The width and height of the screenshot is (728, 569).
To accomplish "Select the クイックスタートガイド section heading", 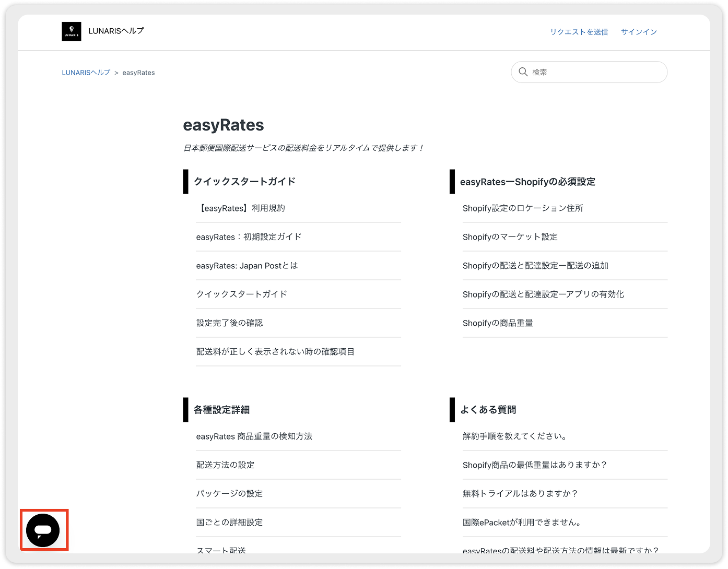I will coord(244,182).
